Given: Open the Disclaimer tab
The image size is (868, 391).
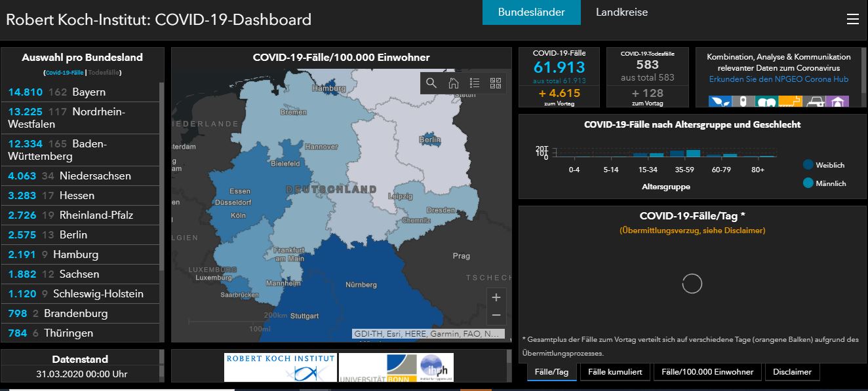Looking at the screenshot, I should pyautogui.click(x=793, y=371).
